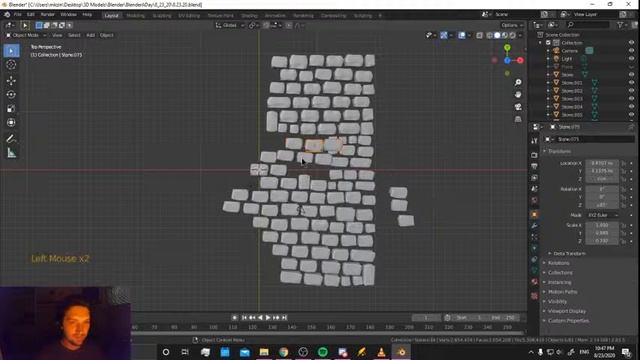Select the Measure tool

click(11, 153)
